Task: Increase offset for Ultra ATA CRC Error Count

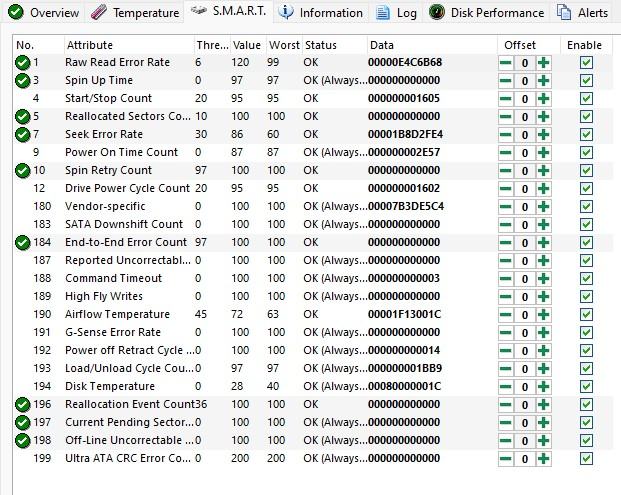Action: tap(544, 459)
